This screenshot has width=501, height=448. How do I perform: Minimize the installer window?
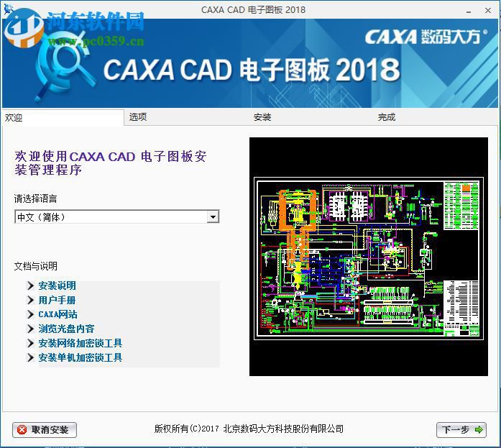469,11
